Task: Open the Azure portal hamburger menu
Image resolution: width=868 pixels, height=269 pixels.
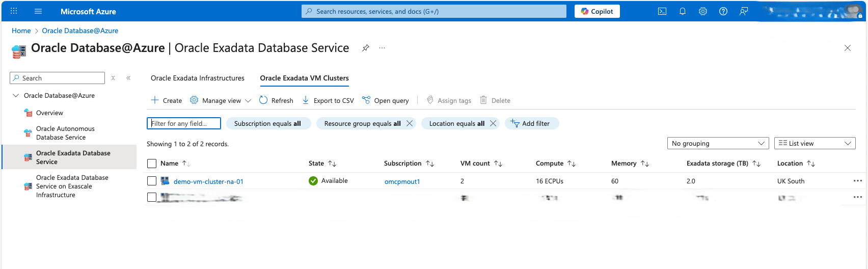Action: (x=38, y=11)
